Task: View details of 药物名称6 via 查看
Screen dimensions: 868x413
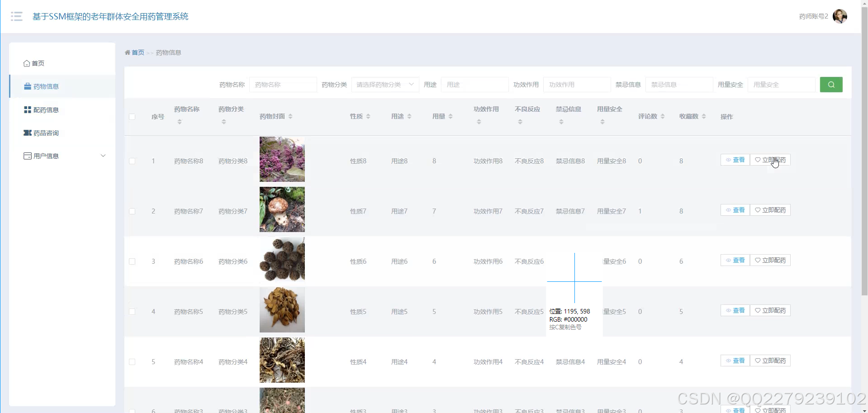Action: [x=735, y=260]
